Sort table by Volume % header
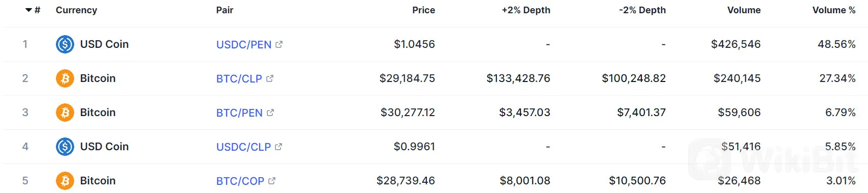 coord(834,10)
